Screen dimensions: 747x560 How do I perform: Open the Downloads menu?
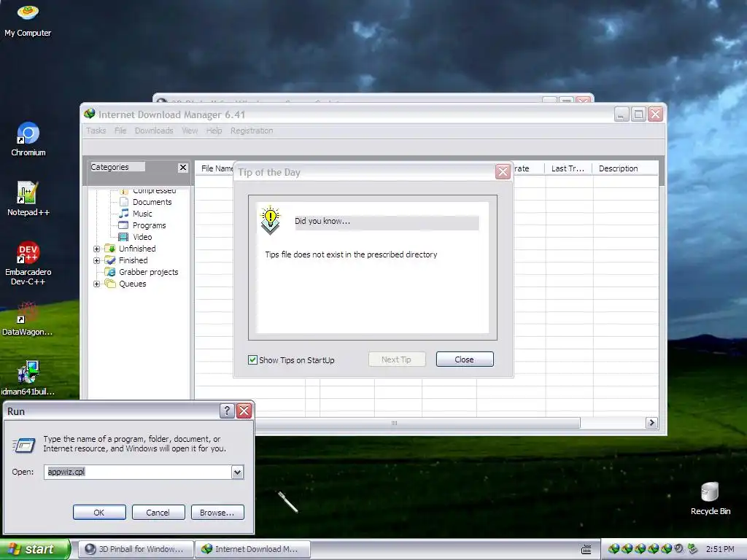154,131
